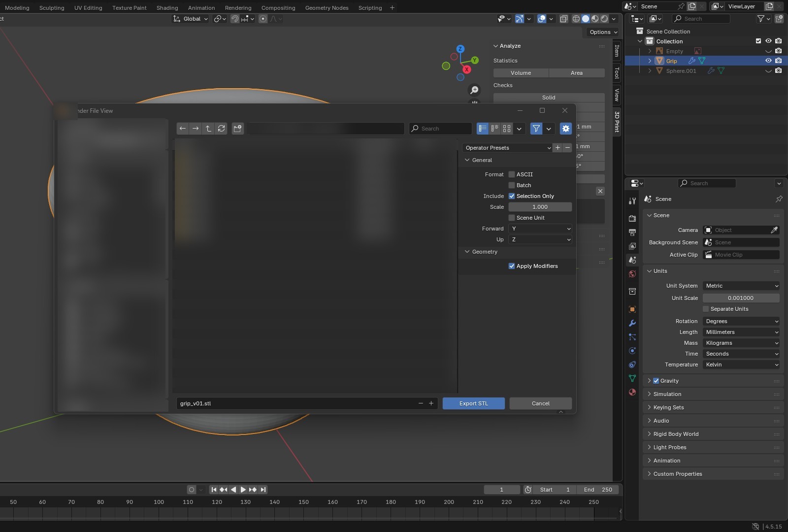Screen dimensions: 788x532
Task: Open Render properties tab icon
Action: click(632, 218)
